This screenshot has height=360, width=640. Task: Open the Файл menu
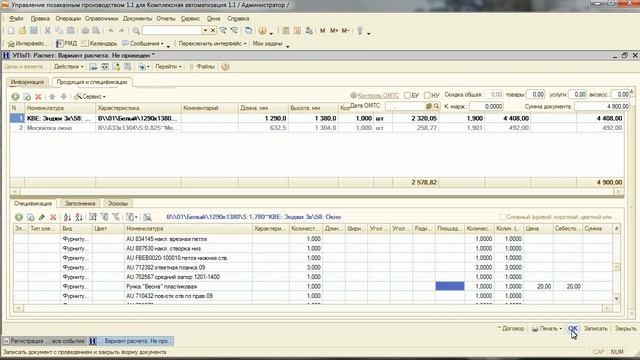pos(16,19)
